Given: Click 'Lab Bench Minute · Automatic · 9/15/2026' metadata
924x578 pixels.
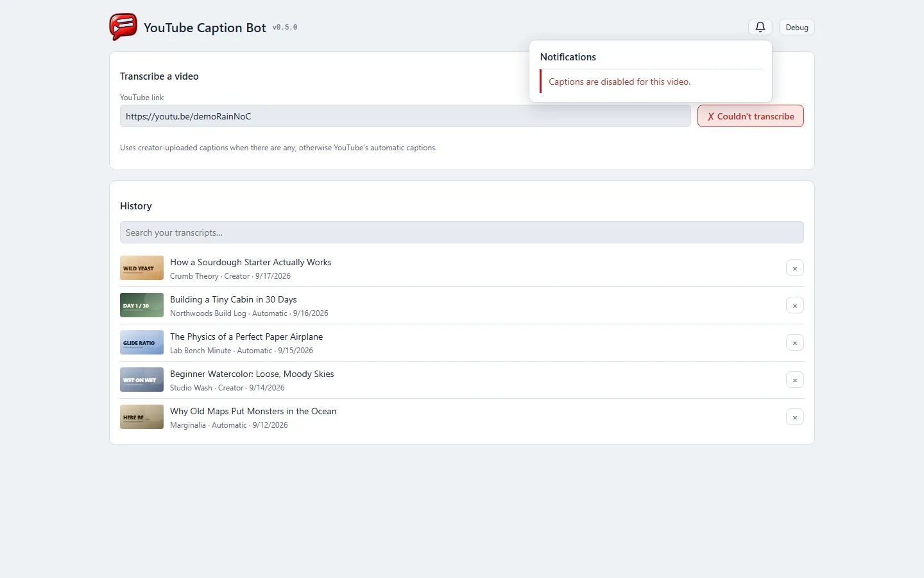Looking at the screenshot, I should pyautogui.click(x=242, y=351).
